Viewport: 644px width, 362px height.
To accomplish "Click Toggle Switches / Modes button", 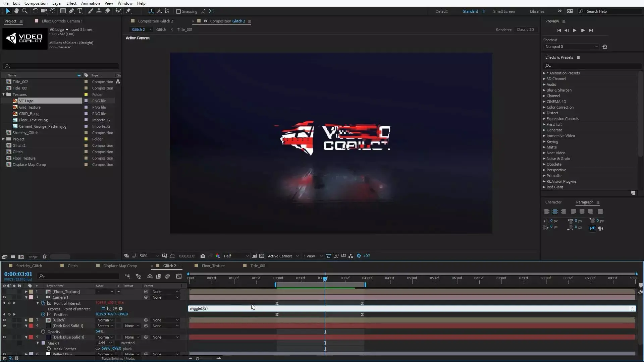I will click(x=118, y=359).
